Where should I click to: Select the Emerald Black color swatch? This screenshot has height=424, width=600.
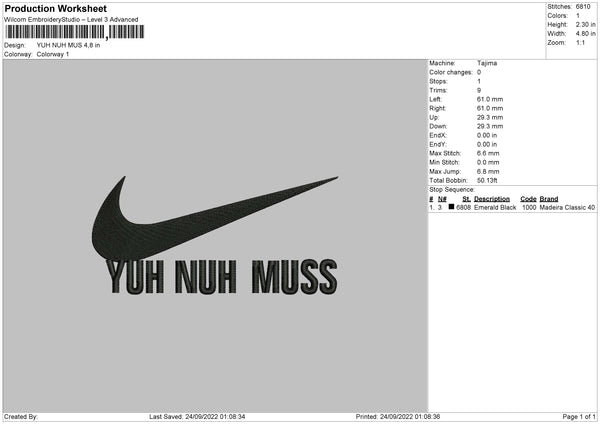tap(451, 207)
